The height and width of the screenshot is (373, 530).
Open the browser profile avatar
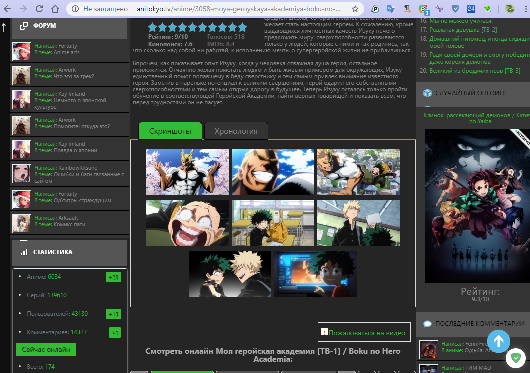click(510, 9)
